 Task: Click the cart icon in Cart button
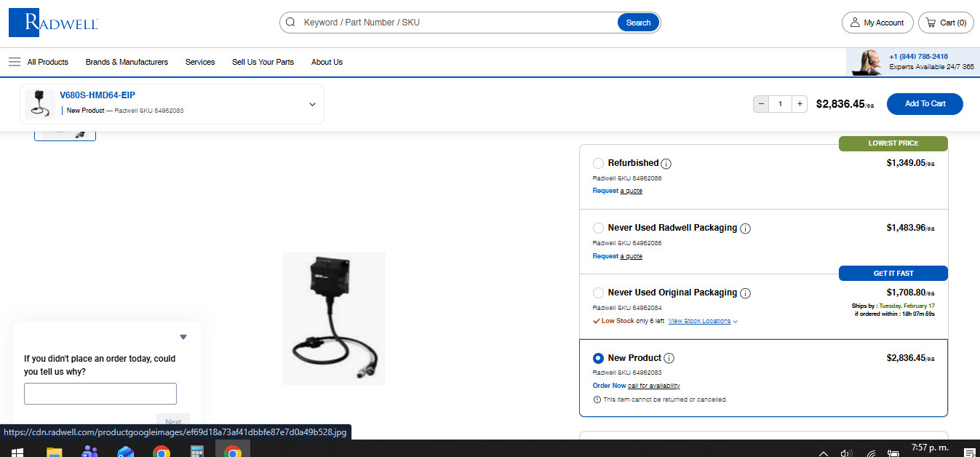pyautogui.click(x=931, y=23)
